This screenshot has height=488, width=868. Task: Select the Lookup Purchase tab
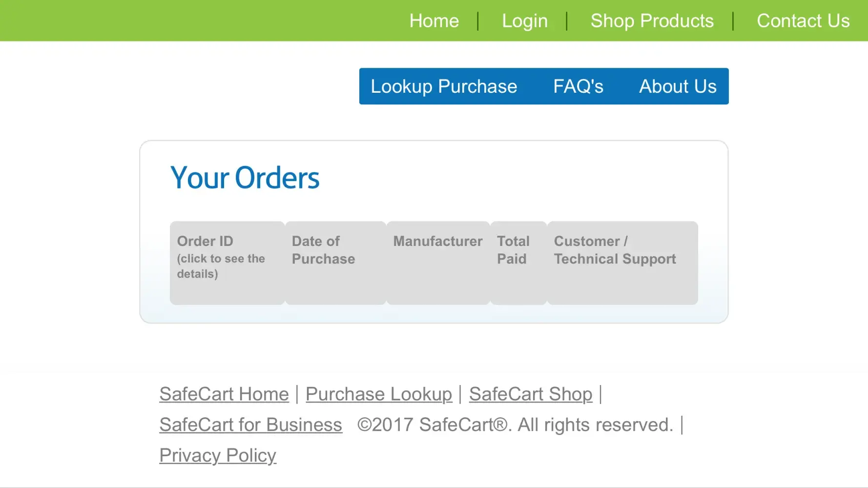tap(444, 86)
